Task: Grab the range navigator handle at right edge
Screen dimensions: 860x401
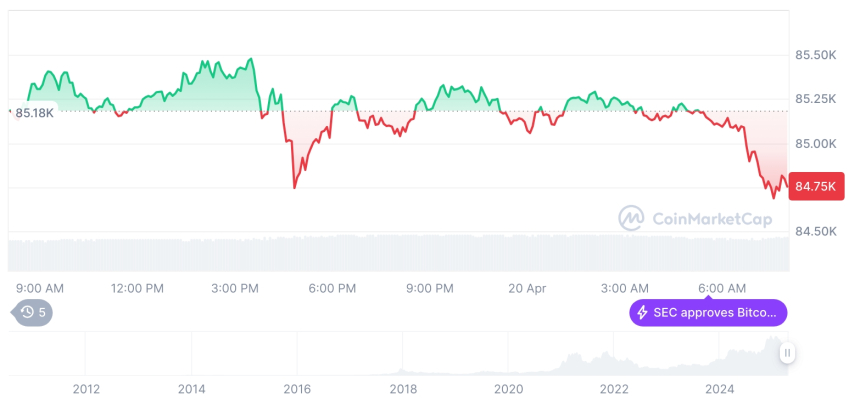Action: pyautogui.click(x=788, y=353)
